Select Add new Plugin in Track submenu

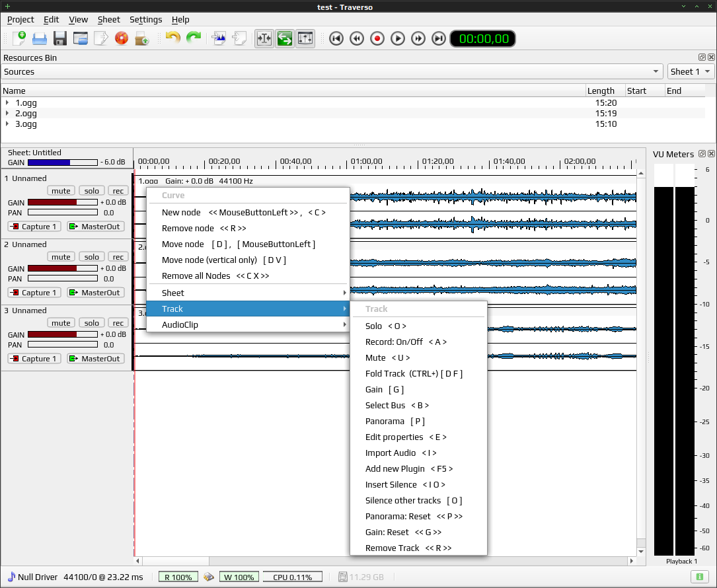tap(418, 468)
